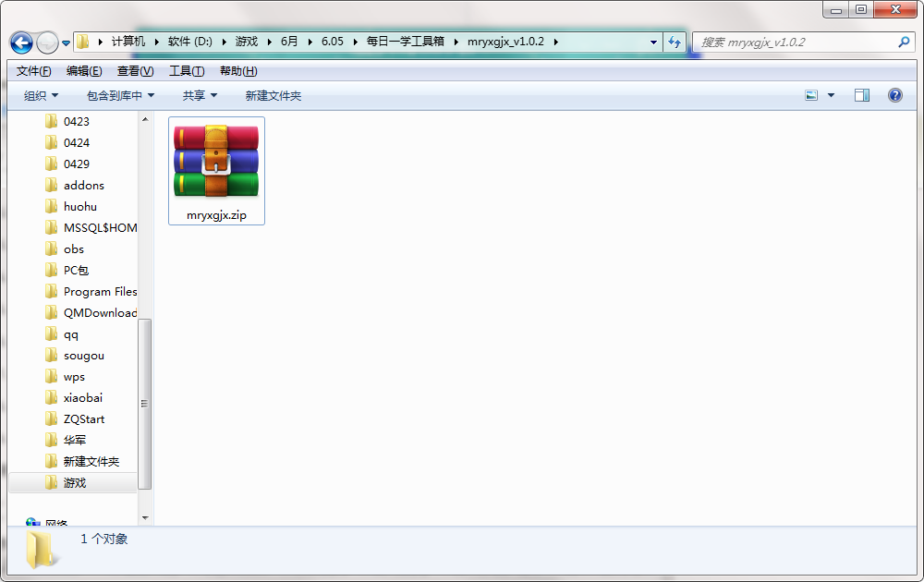Expand the 共享 dropdown
Image resolution: width=924 pixels, height=582 pixels.
click(200, 95)
